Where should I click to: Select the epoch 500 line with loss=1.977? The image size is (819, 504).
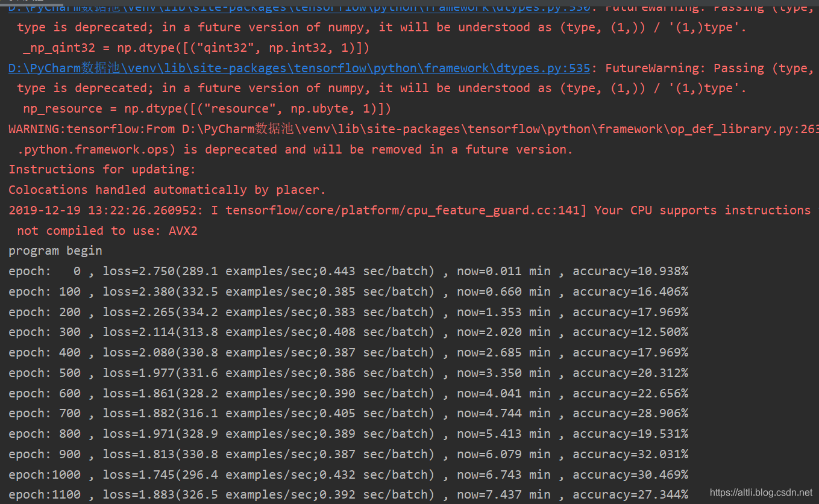348,373
